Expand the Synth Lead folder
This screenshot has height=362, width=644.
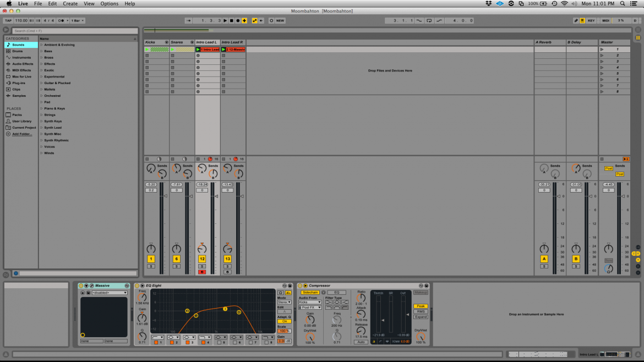point(41,128)
